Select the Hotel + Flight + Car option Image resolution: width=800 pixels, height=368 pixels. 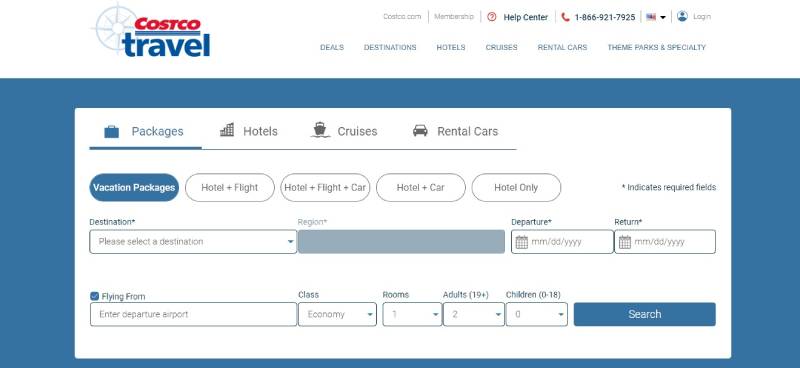tap(325, 188)
